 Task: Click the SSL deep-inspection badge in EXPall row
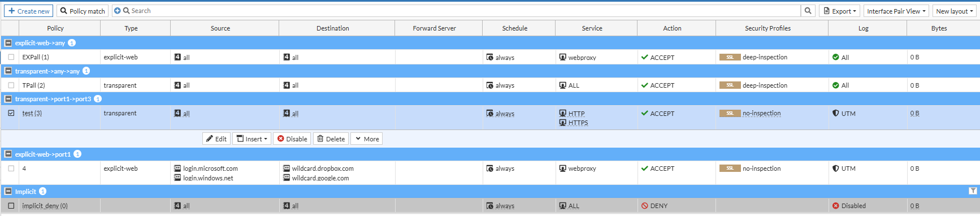click(x=730, y=57)
